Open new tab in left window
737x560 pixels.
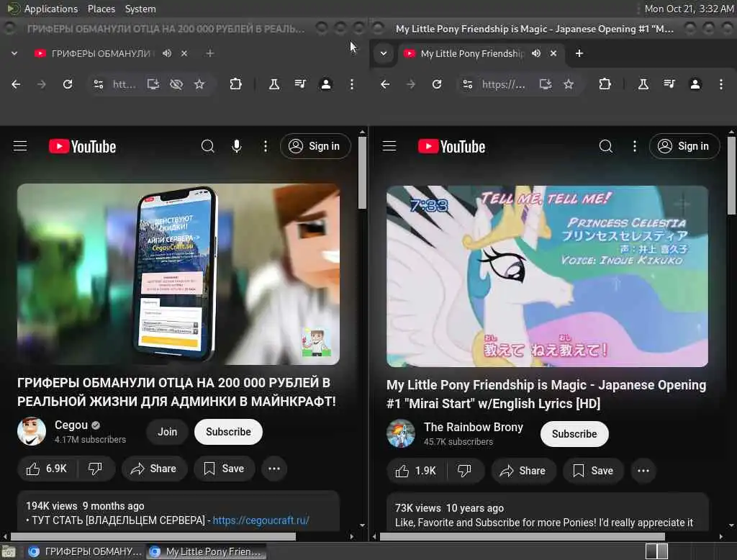point(209,53)
